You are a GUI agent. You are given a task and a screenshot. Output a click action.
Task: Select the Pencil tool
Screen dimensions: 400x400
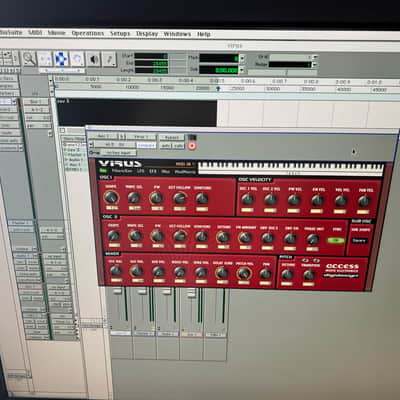click(x=109, y=60)
